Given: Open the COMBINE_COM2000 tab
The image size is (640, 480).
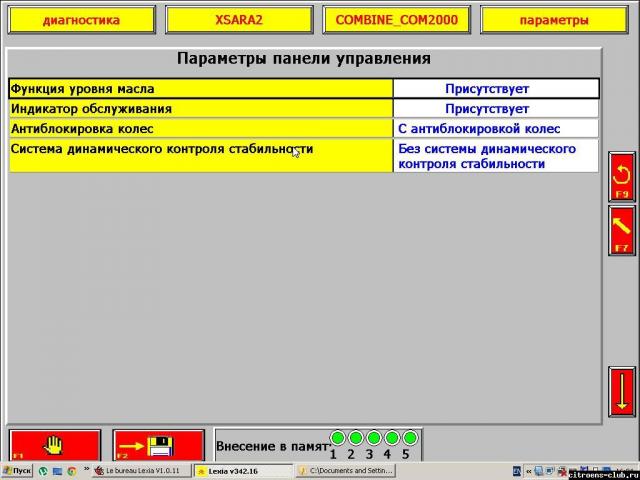Looking at the screenshot, I should click(396, 20).
